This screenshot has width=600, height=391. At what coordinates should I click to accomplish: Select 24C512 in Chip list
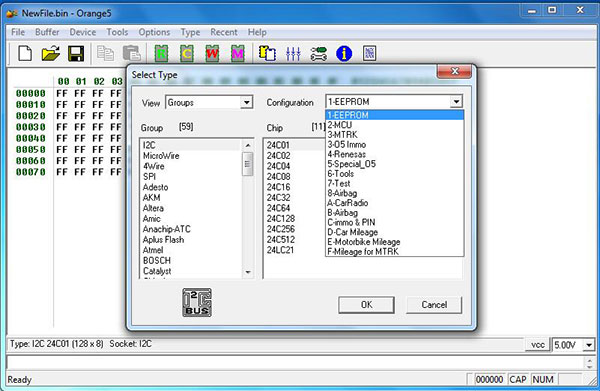280,239
